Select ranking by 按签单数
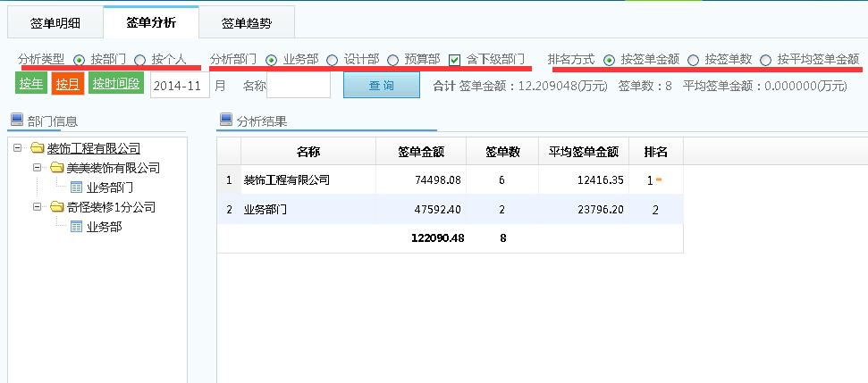This screenshot has width=868, height=383. (x=693, y=60)
